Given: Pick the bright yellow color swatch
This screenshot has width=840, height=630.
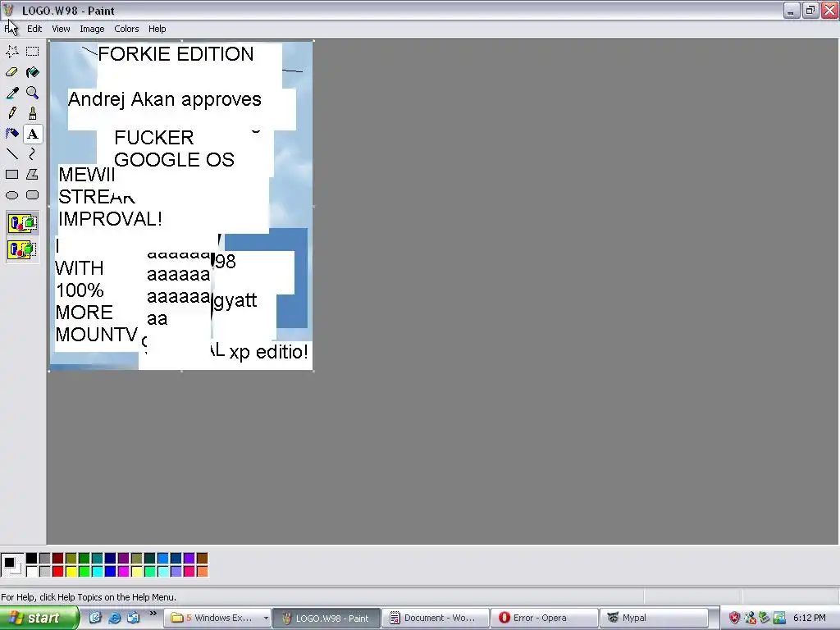Looking at the screenshot, I should pos(71,572).
